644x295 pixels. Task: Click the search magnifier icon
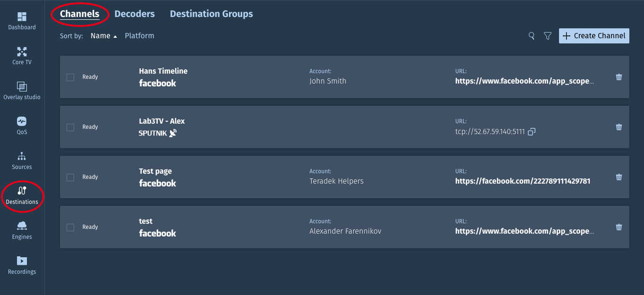click(532, 36)
